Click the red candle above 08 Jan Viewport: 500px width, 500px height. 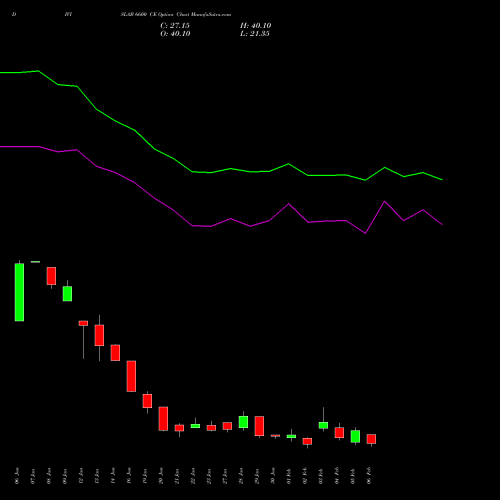(51, 276)
